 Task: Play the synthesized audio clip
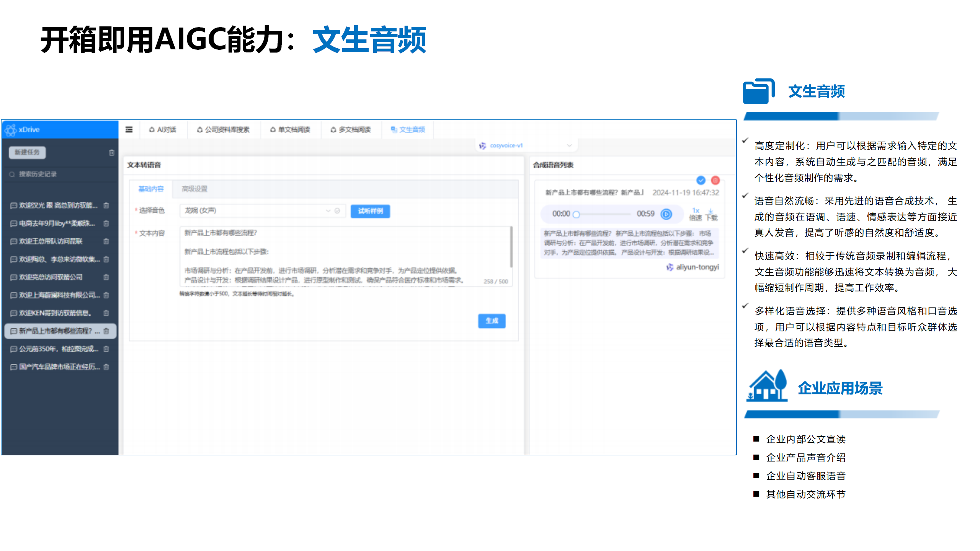pos(666,214)
